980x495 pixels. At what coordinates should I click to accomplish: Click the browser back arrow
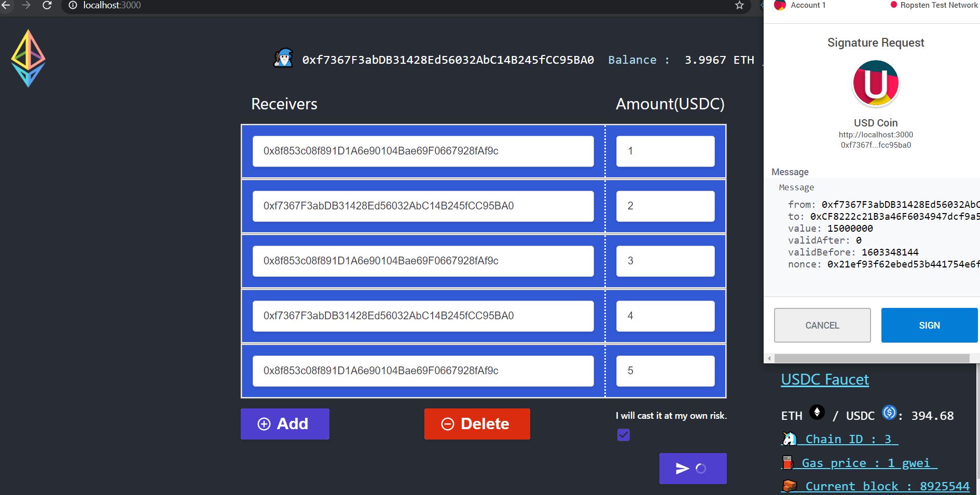[x=6, y=5]
